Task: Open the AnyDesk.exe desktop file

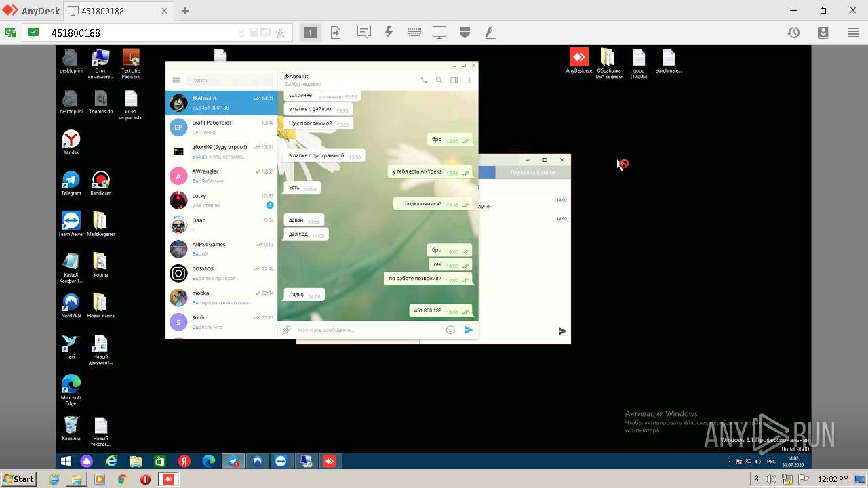Action: [579, 61]
